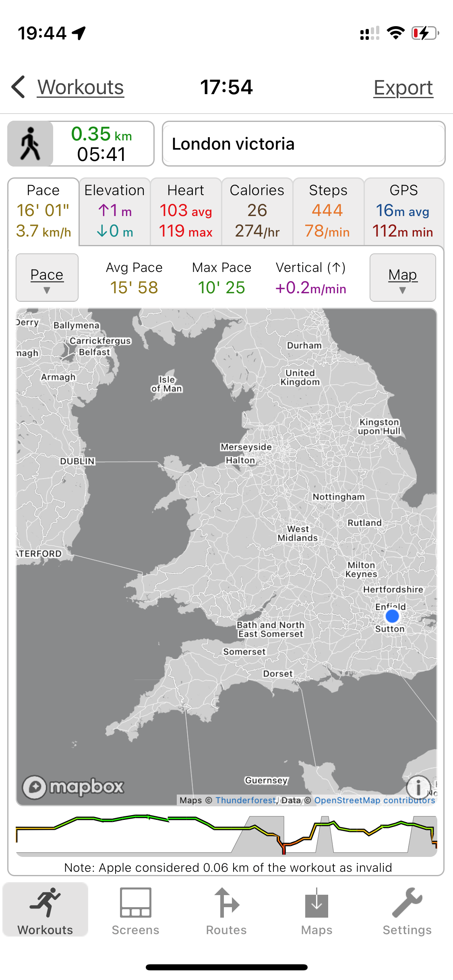Viewport: 453px width, 980px height.
Task: Select the Calories tab
Action: coord(257,211)
